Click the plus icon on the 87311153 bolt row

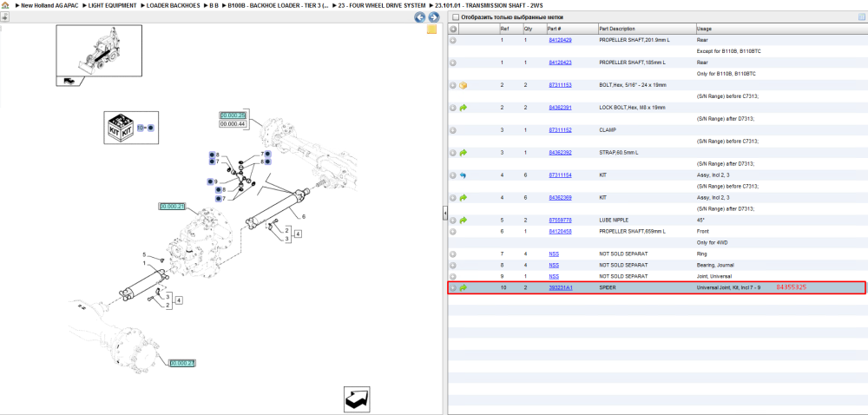pyautogui.click(x=453, y=85)
